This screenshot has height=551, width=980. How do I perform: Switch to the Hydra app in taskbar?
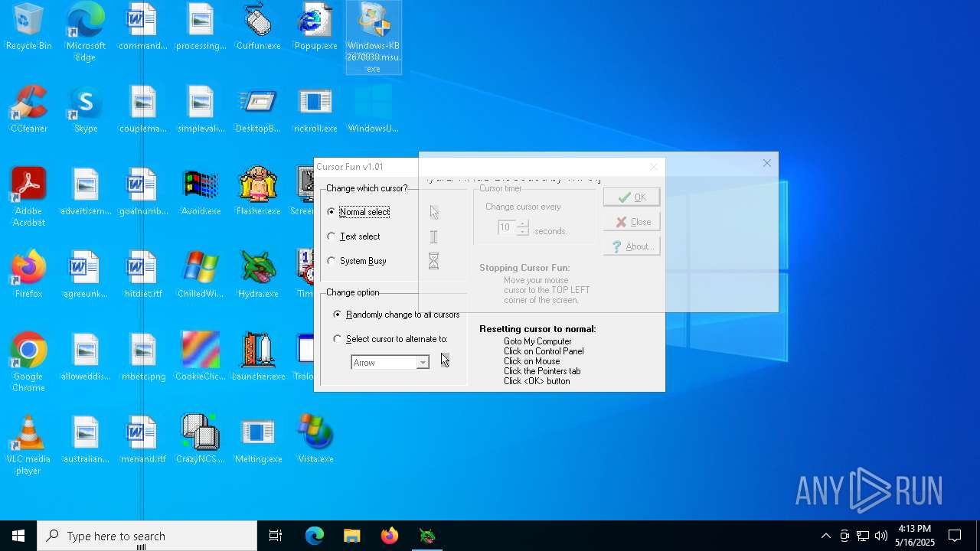tap(427, 536)
